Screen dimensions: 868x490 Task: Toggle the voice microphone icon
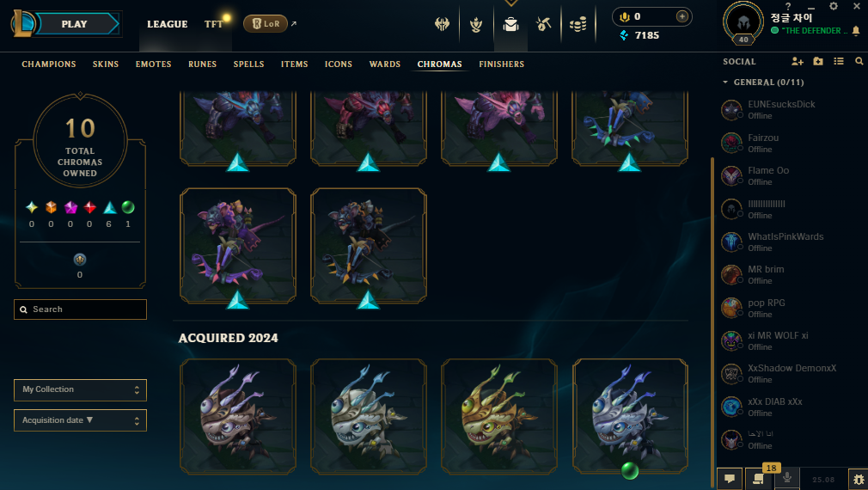point(787,478)
